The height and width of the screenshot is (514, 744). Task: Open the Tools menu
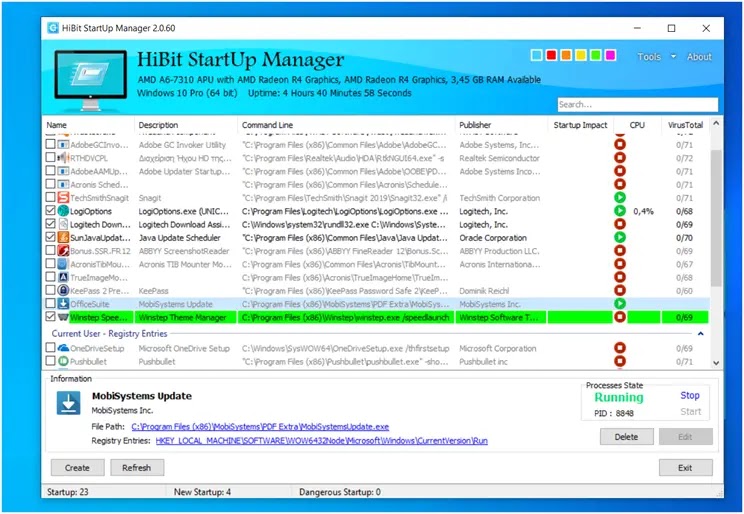point(649,56)
